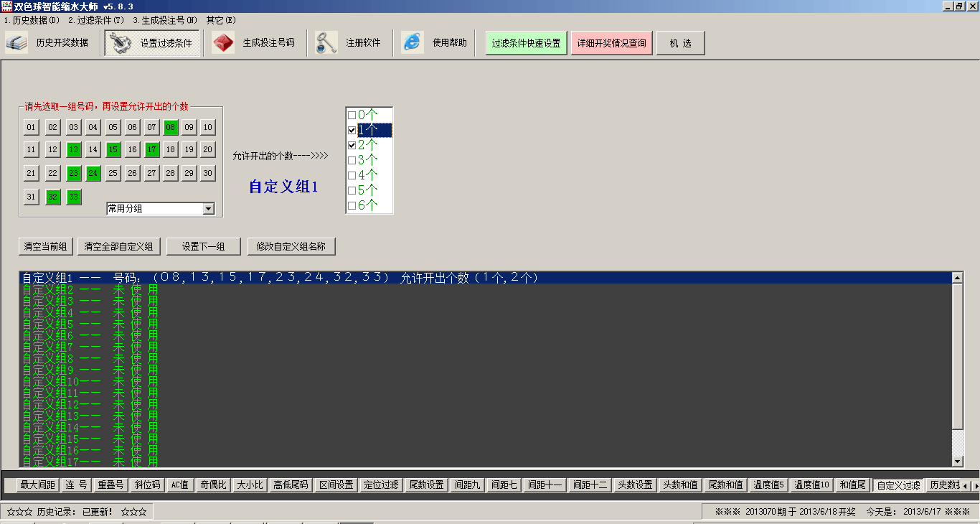The width and height of the screenshot is (980, 524).
Task: Uncheck the 1个 checkbox
Action: (x=352, y=130)
